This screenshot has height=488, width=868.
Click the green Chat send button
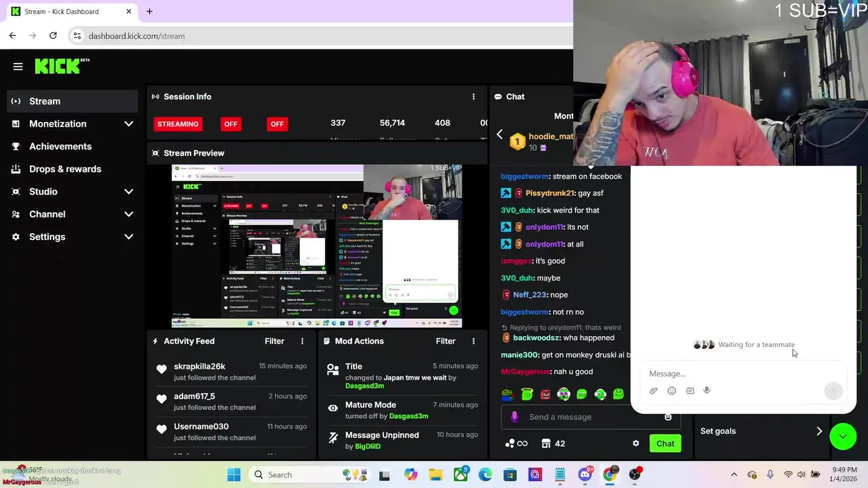point(665,443)
